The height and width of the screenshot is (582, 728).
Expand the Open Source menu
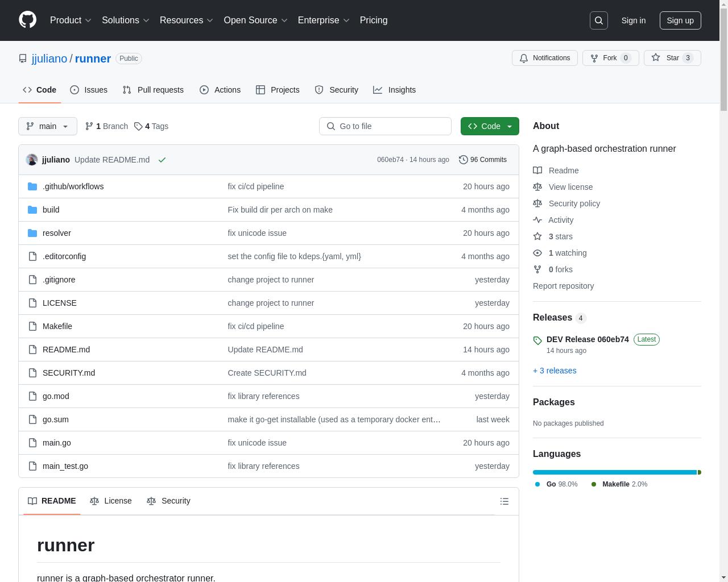coord(256,20)
